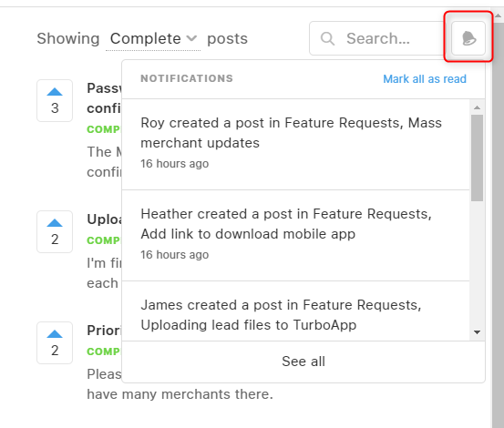Mark all notifications as read
Viewport: 504px width, 428px height.
click(x=425, y=79)
